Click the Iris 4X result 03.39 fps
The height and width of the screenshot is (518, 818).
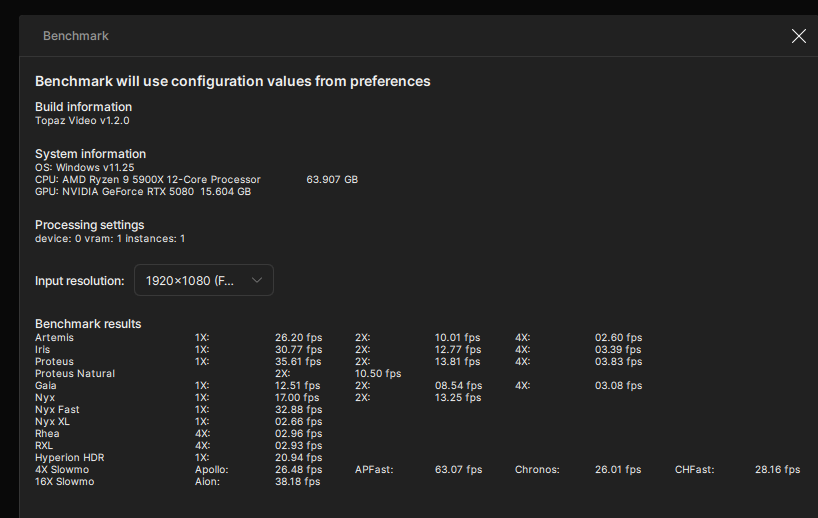pyautogui.click(x=618, y=350)
